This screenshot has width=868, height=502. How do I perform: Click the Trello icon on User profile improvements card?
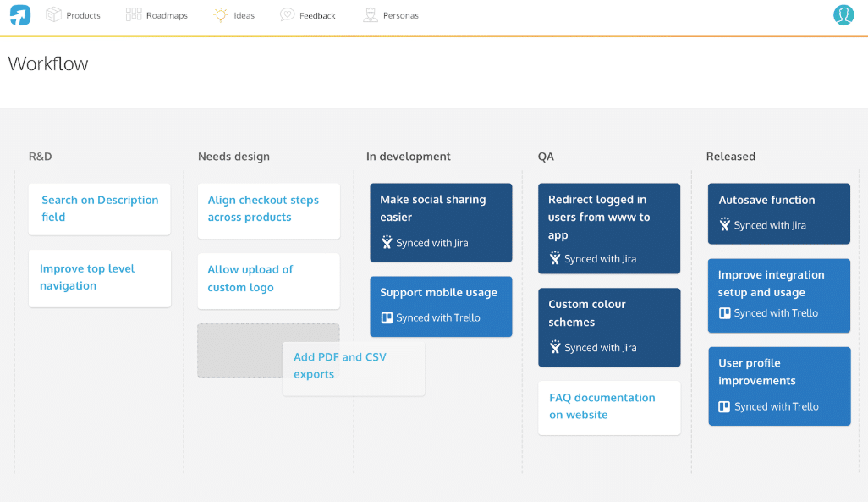tap(725, 406)
